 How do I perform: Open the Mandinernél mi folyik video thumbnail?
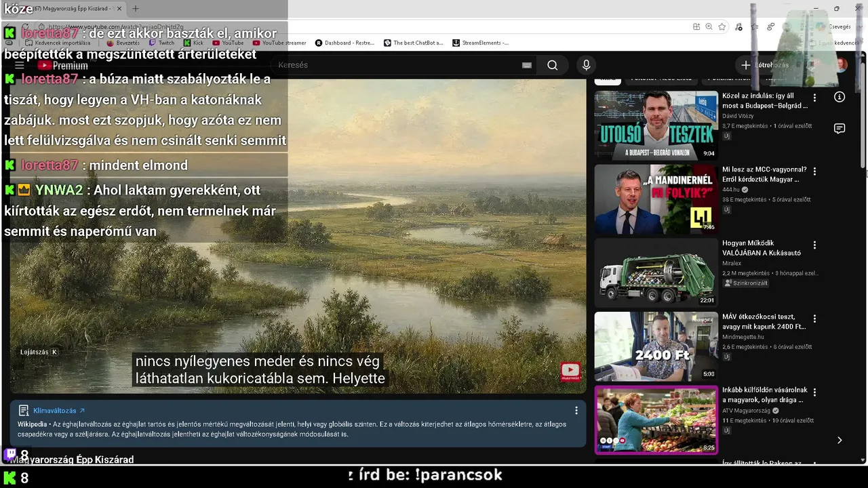point(656,199)
